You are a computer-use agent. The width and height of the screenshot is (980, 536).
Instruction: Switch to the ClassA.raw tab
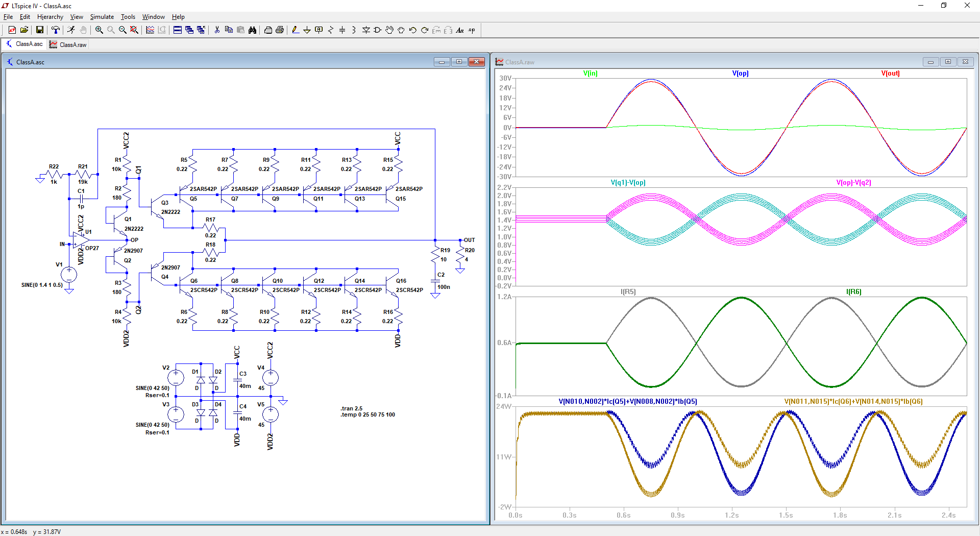click(68, 44)
